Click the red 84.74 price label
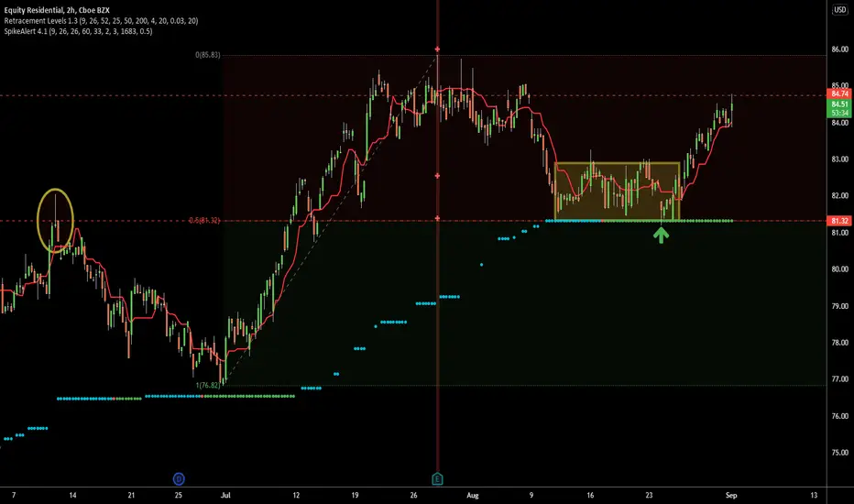Image resolution: width=854 pixels, height=504 pixels. click(x=839, y=93)
